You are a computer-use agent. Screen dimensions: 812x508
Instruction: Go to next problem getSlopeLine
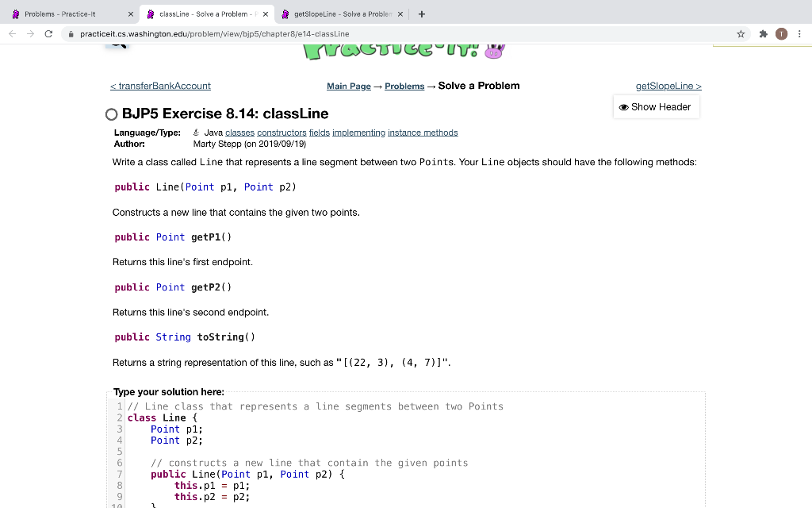coord(668,86)
